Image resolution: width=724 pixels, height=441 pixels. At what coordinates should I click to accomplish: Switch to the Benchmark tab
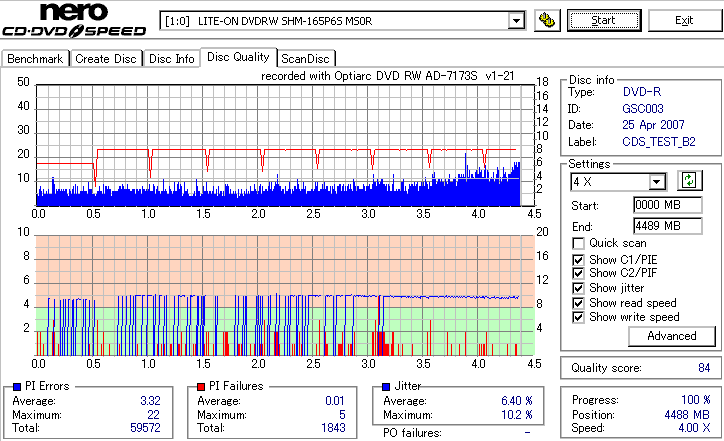(35, 59)
